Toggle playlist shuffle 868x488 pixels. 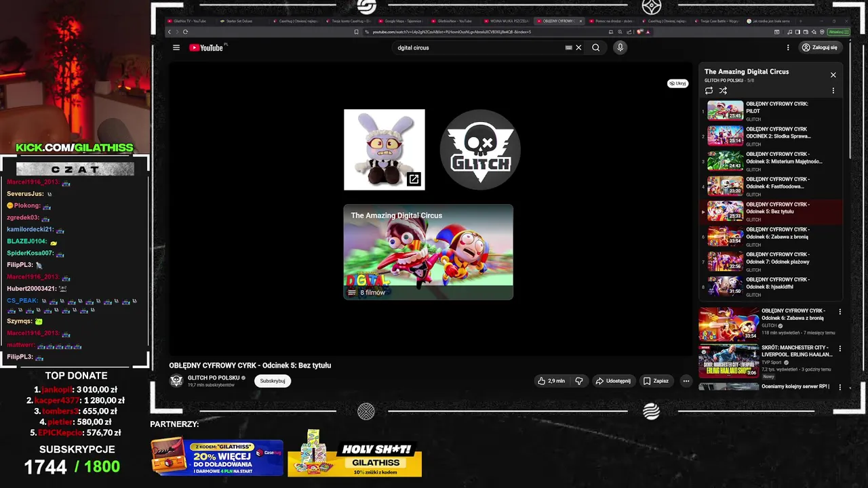click(723, 91)
